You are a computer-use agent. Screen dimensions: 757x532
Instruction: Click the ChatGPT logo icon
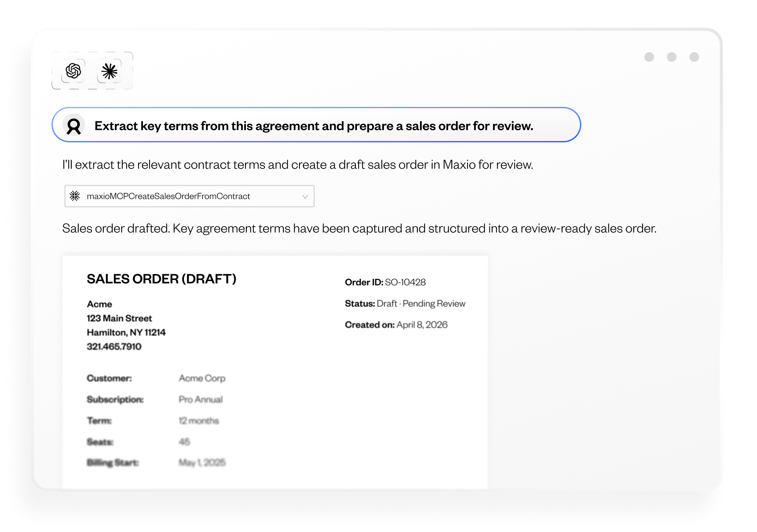73,71
